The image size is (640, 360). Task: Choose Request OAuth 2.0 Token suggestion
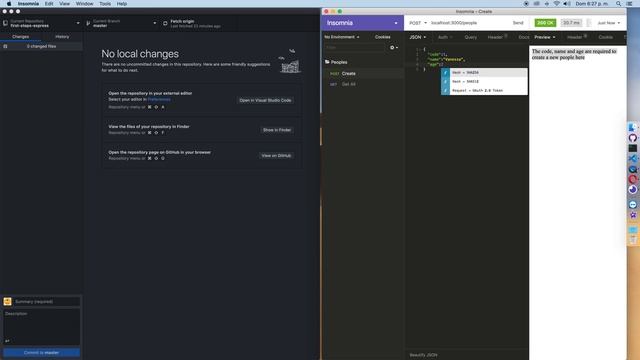coord(484,91)
